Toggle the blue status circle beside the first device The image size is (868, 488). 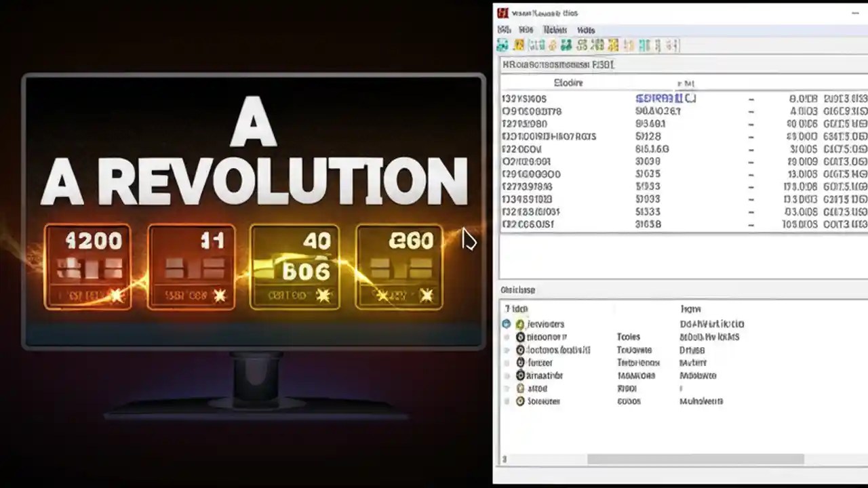(x=506, y=324)
